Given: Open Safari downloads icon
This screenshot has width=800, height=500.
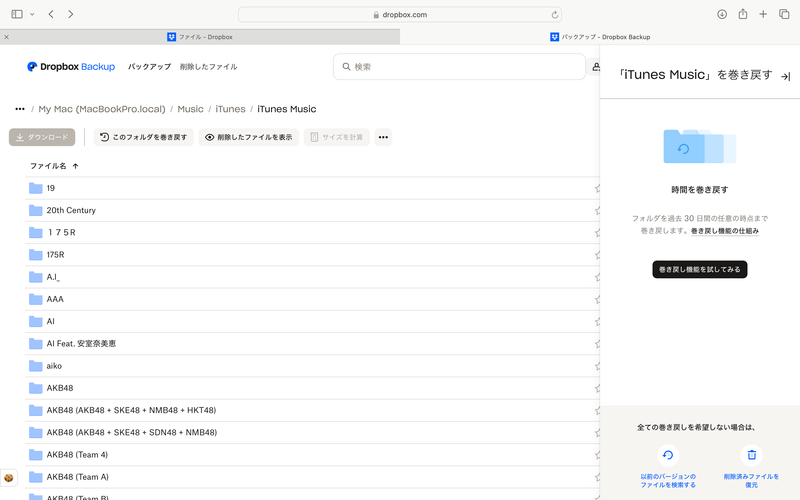Looking at the screenshot, I should [722, 14].
